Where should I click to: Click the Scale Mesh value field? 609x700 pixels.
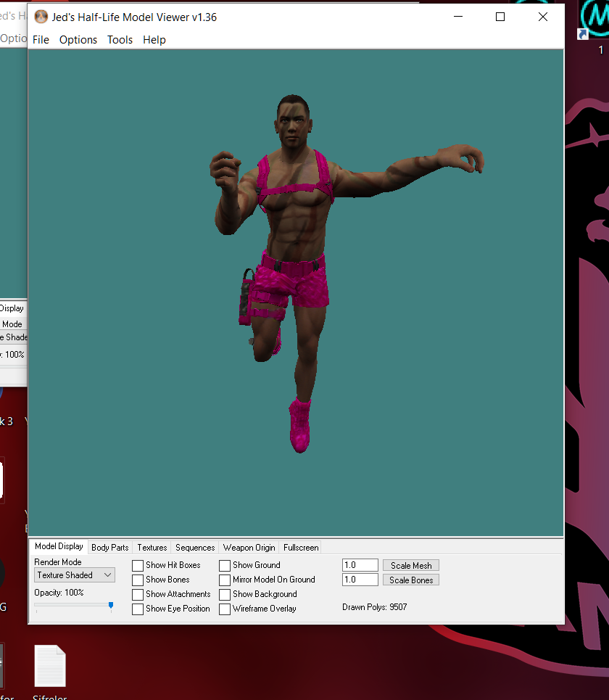360,565
